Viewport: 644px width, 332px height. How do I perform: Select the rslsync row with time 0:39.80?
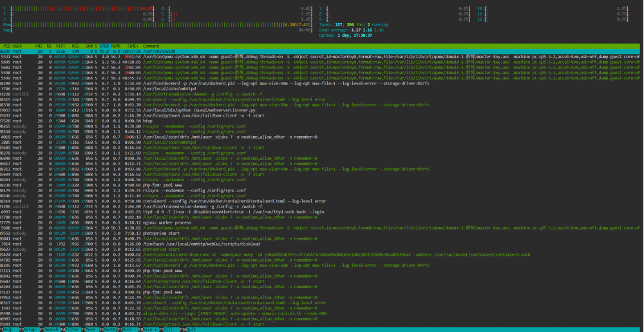tap(320, 126)
